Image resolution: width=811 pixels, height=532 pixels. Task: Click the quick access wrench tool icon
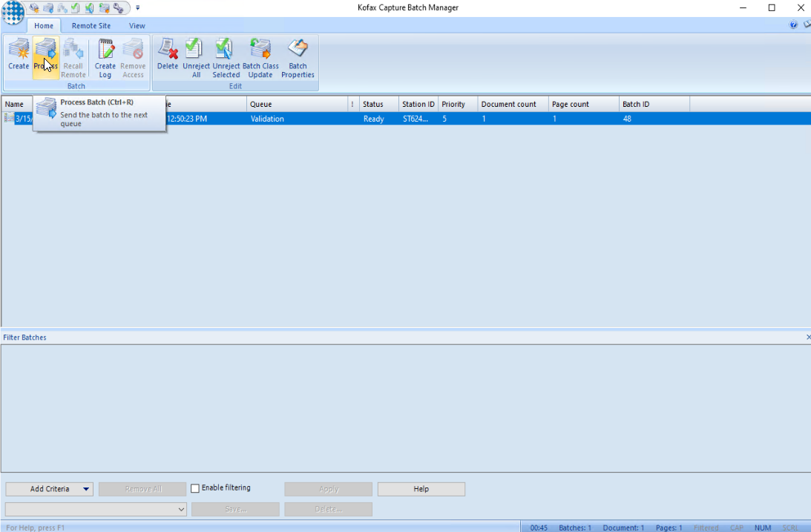click(x=119, y=7)
